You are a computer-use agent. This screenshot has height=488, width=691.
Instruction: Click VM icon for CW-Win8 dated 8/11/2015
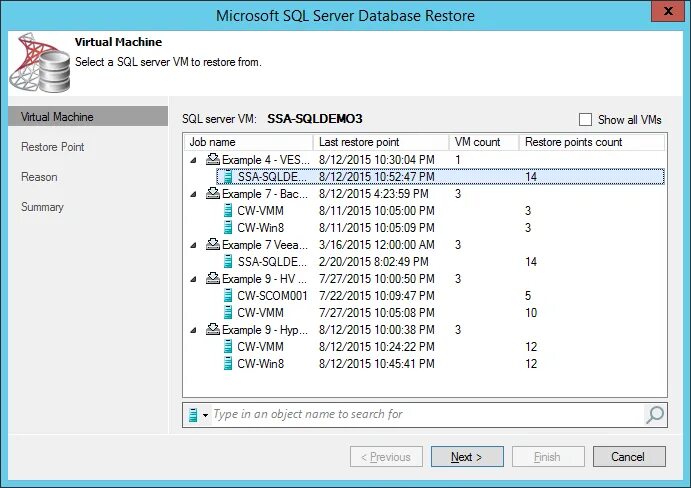(x=228, y=227)
